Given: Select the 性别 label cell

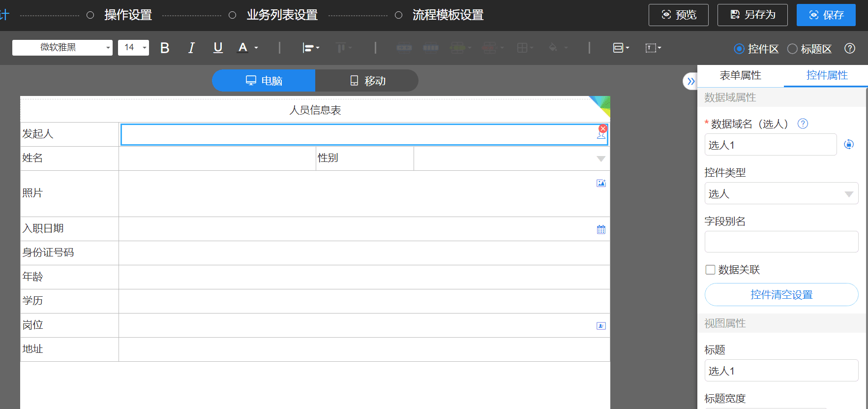Looking at the screenshot, I should coord(365,158).
